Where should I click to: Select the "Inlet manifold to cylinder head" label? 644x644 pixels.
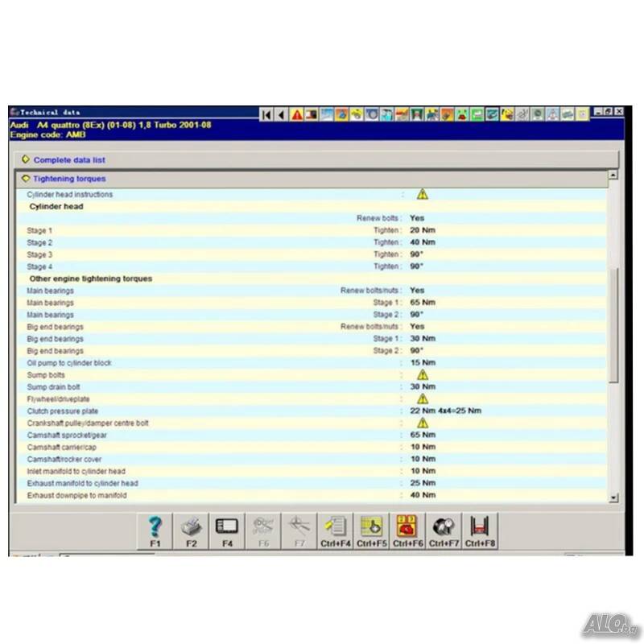[76, 471]
